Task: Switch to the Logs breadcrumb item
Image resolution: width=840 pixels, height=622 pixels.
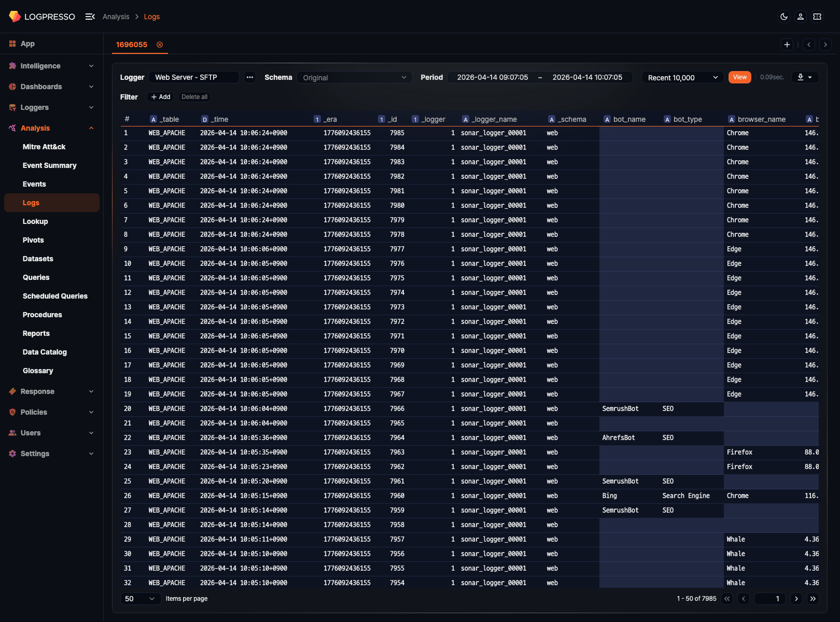Action: [151, 16]
